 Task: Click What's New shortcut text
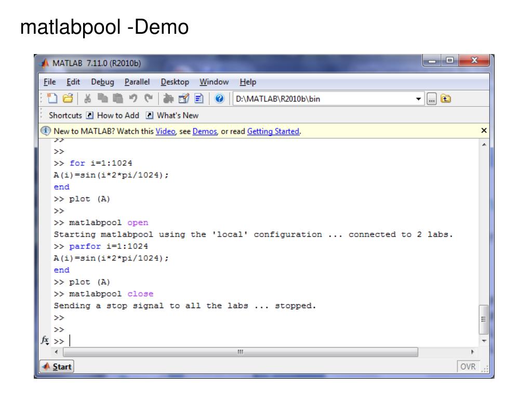tap(178, 115)
